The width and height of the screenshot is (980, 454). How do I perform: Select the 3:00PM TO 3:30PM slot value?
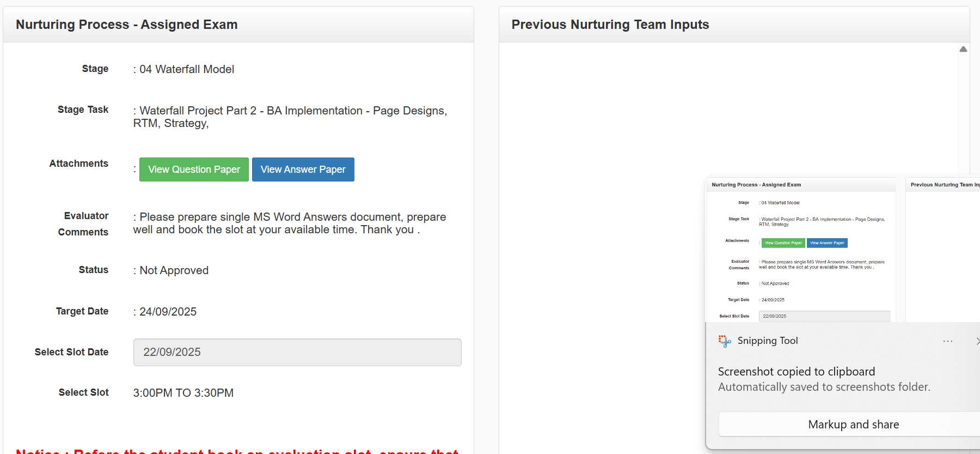tap(183, 393)
